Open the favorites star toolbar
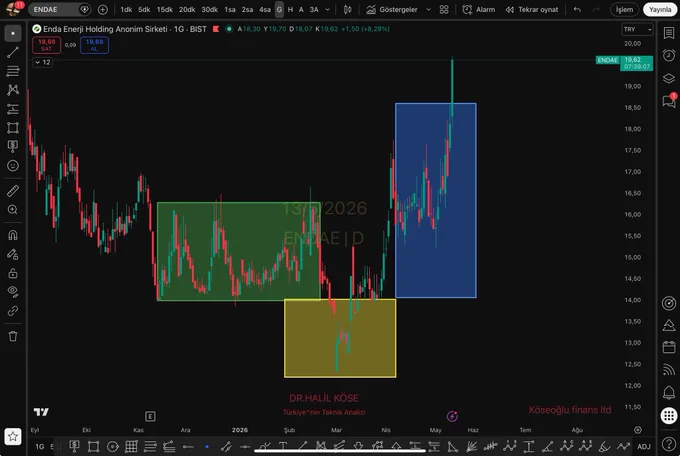Viewport: 680px width, 456px height. 13,436
